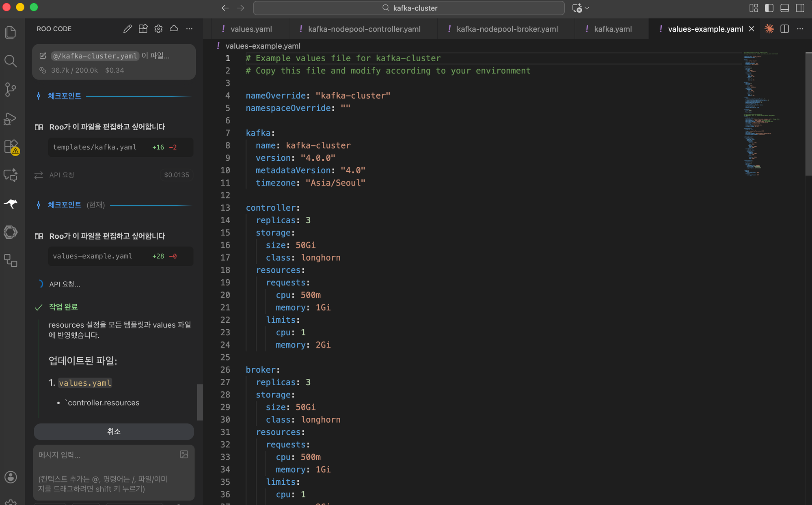Toggle the primary sidebar visibility
Viewport: 812px width, 505px height.
coord(769,8)
